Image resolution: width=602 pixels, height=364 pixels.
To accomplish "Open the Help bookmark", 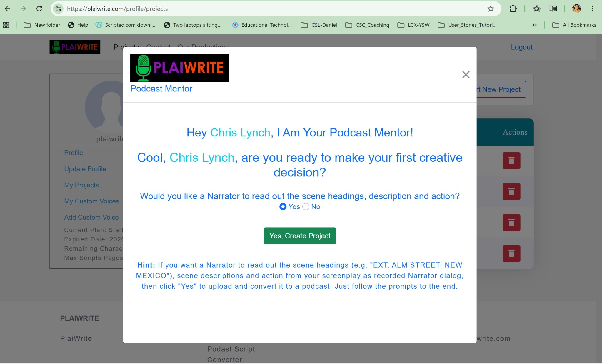I will [78, 25].
